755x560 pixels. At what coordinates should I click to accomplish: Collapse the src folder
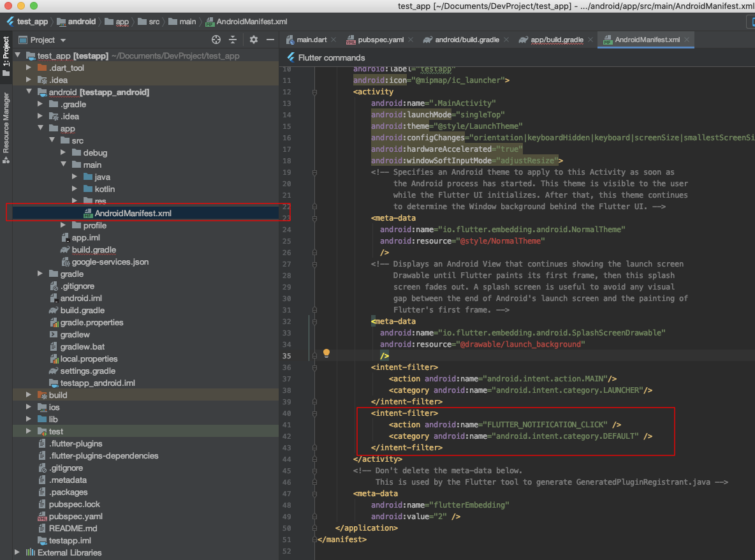pyautogui.click(x=52, y=140)
